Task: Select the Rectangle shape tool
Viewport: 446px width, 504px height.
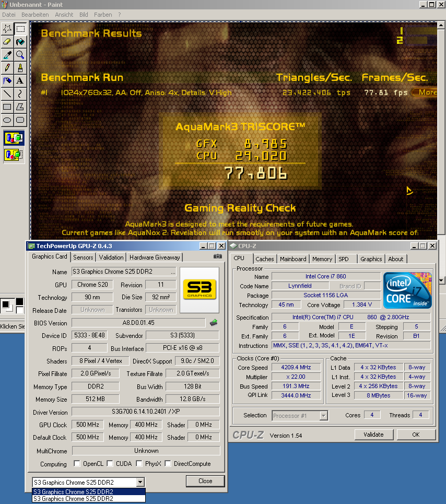Action: click(x=7, y=107)
